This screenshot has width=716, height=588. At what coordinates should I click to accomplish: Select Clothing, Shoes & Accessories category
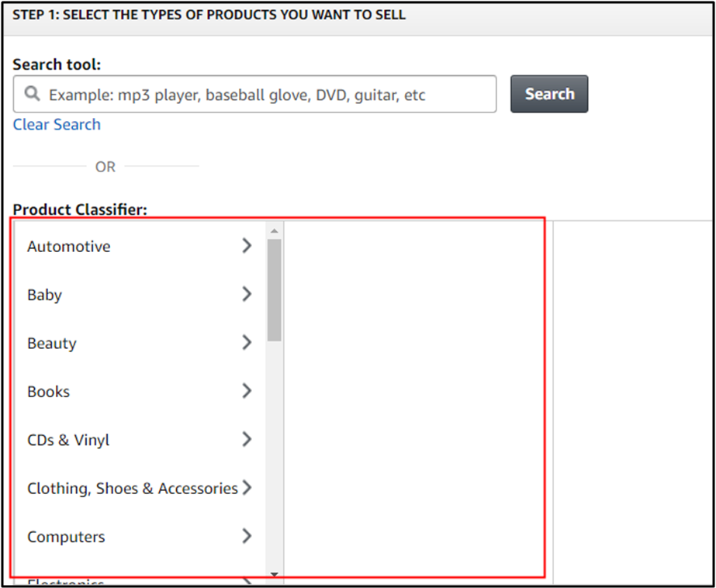tap(132, 489)
